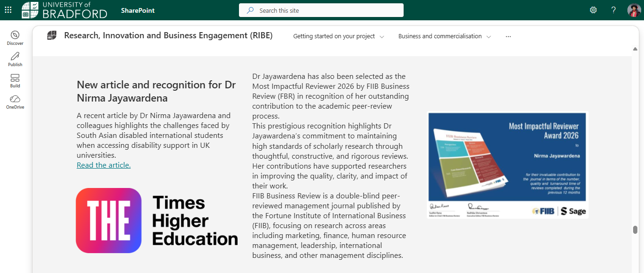Expand the Business and commercialisation menu

(x=445, y=36)
